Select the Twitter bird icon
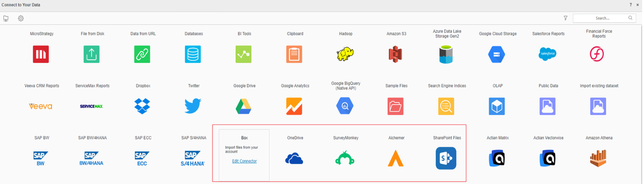The height and width of the screenshot is (184, 644). 193,106
